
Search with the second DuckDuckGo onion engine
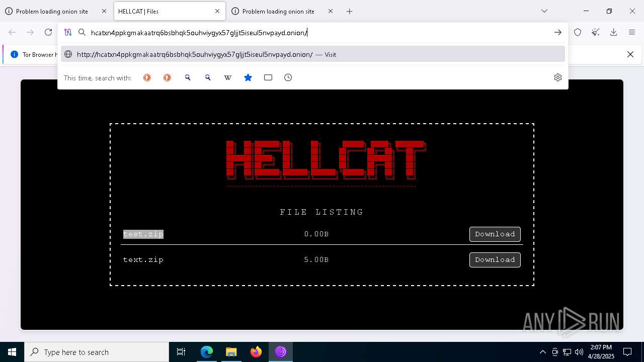167,77
